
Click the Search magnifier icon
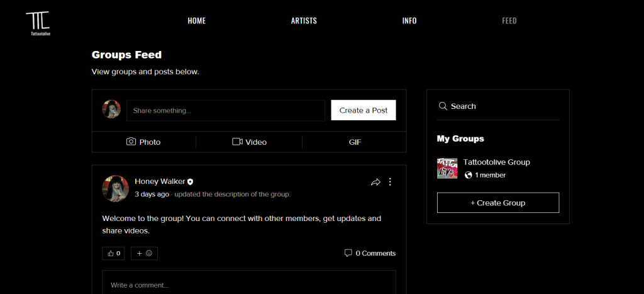443,106
